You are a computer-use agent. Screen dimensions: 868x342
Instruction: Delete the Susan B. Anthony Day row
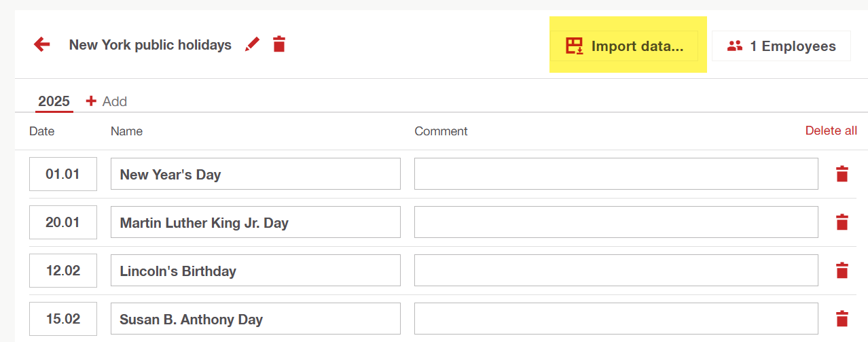pyautogui.click(x=842, y=319)
